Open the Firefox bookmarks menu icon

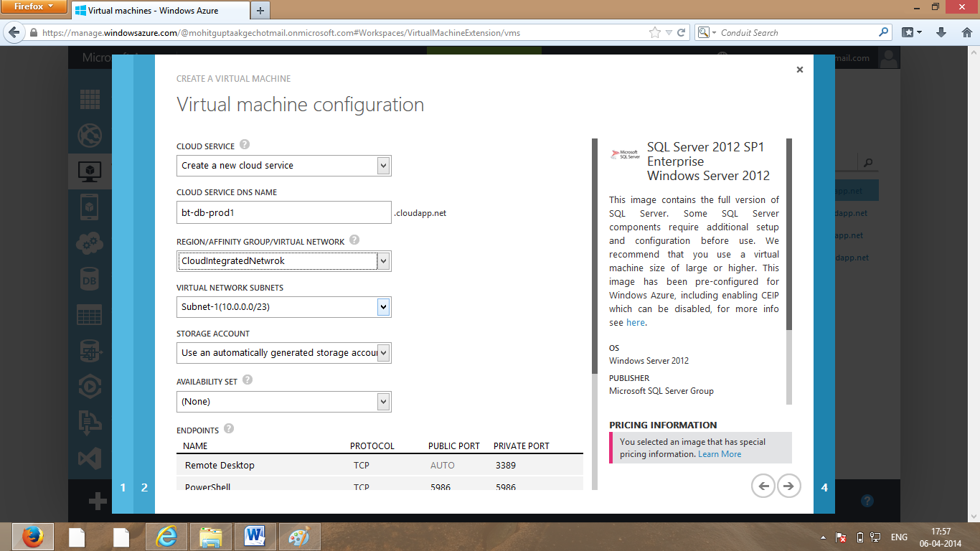coord(911,33)
